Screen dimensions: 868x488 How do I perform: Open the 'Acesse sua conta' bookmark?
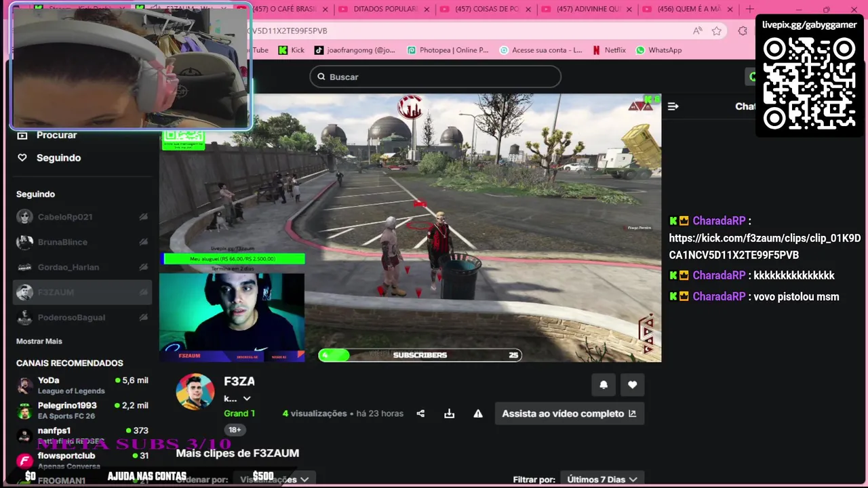coord(541,50)
